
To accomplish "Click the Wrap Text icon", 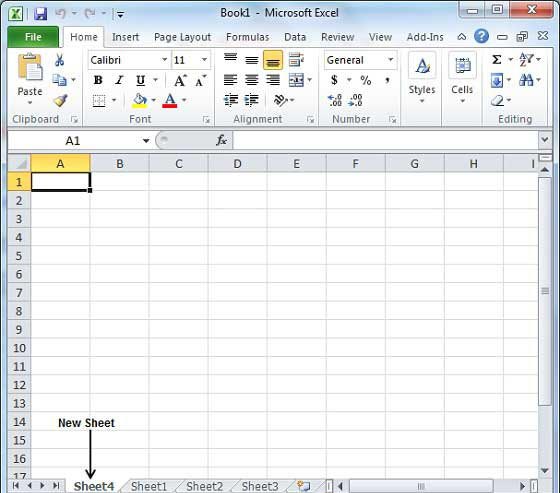I will (296, 59).
